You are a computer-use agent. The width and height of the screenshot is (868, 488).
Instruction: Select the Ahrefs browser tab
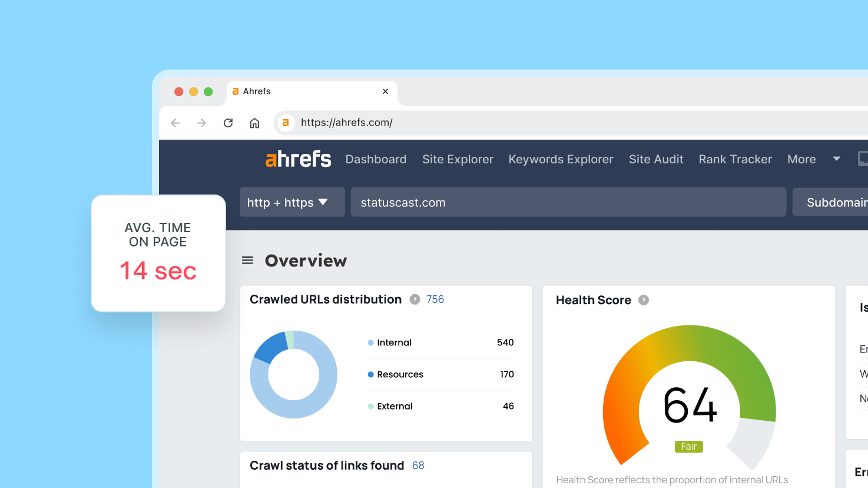click(x=312, y=93)
